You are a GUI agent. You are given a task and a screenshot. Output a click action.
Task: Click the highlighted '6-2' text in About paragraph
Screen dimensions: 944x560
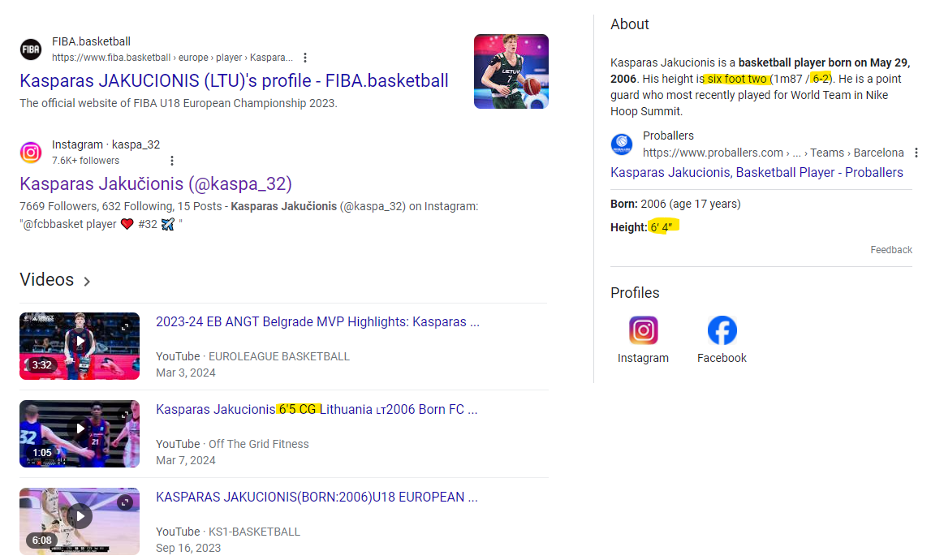coord(821,79)
